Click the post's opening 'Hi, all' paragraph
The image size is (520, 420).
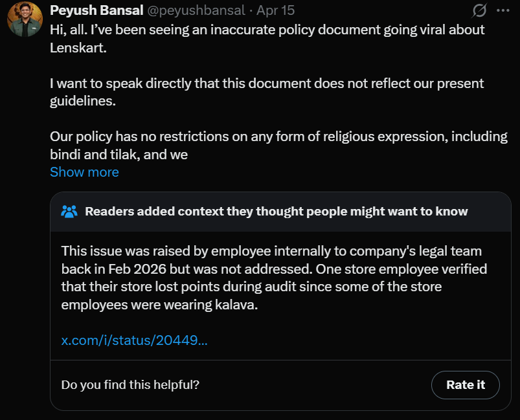267,30
